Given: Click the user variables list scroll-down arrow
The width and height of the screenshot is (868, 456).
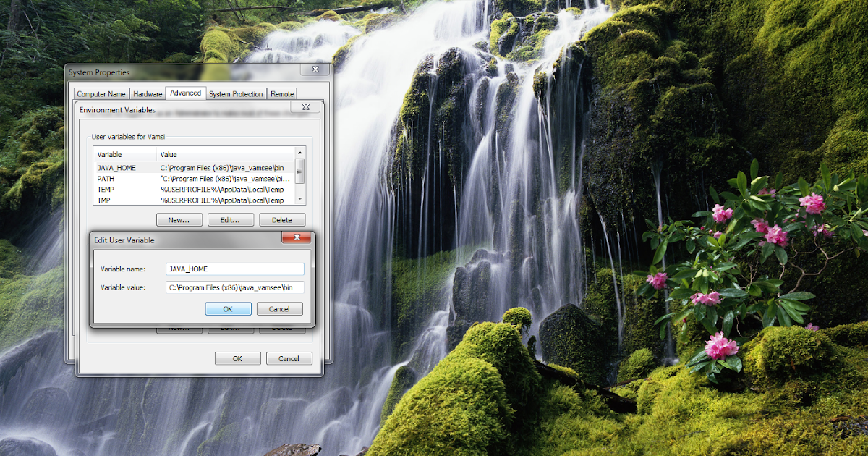Looking at the screenshot, I should click(300, 200).
